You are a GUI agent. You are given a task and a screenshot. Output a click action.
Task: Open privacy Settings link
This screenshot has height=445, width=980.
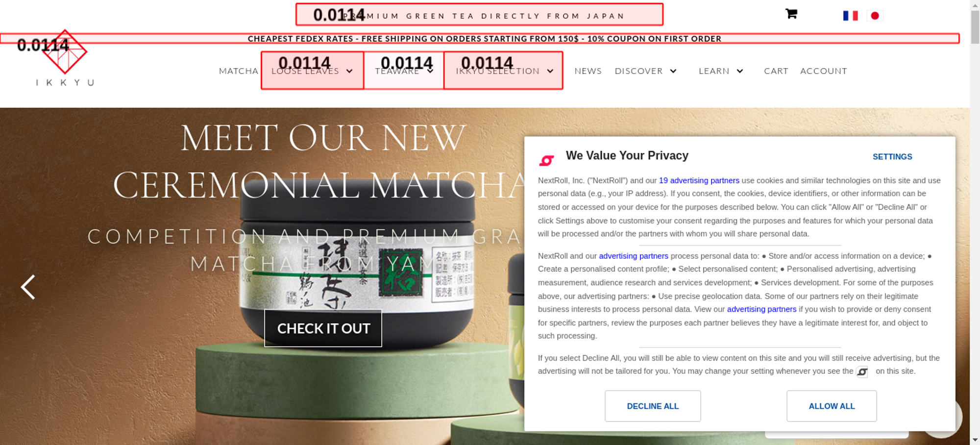[892, 157]
